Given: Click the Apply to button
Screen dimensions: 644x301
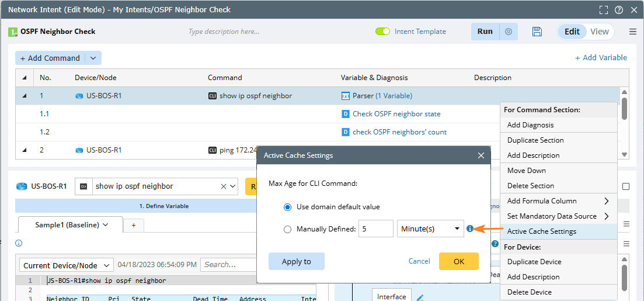Looking at the screenshot, I should [296, 261].
